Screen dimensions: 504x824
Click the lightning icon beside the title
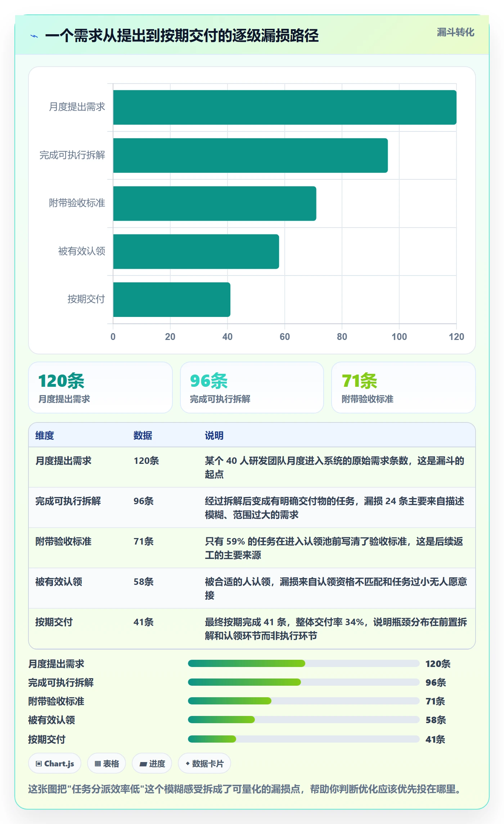(x=34, y=36)
